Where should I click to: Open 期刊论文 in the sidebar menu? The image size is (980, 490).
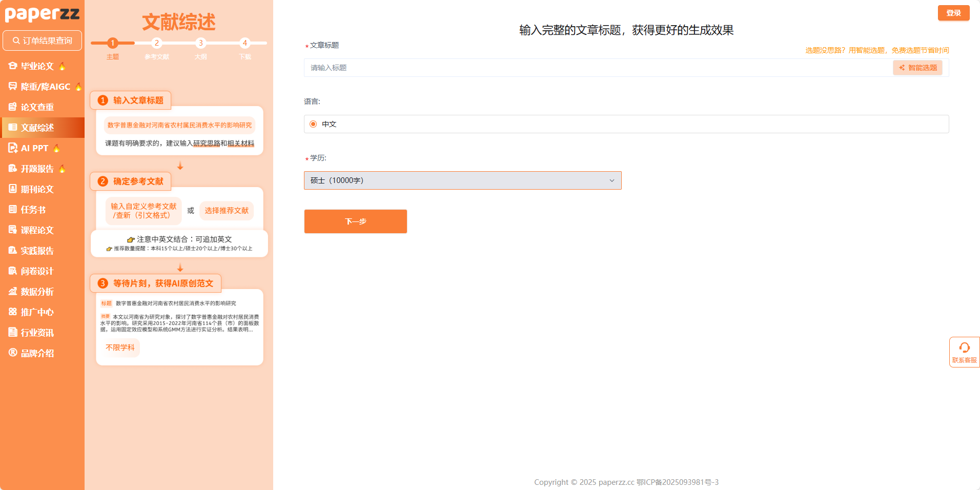pos(37,189)
